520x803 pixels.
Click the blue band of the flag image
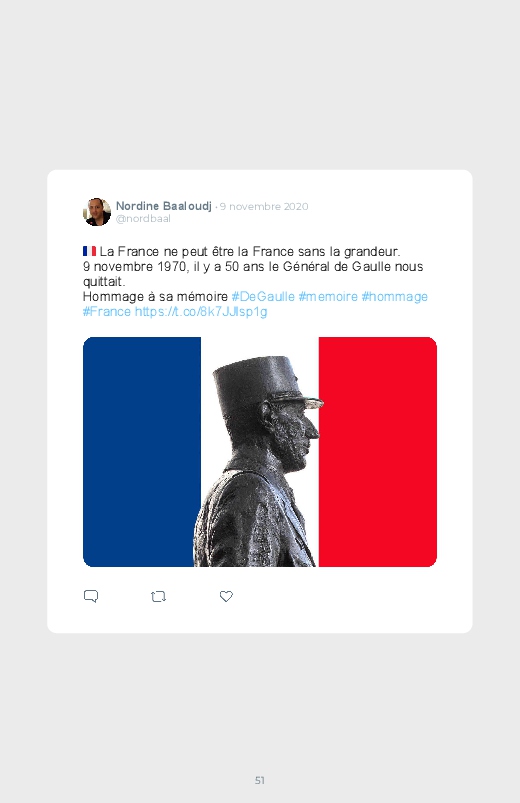tap(141, 452)
